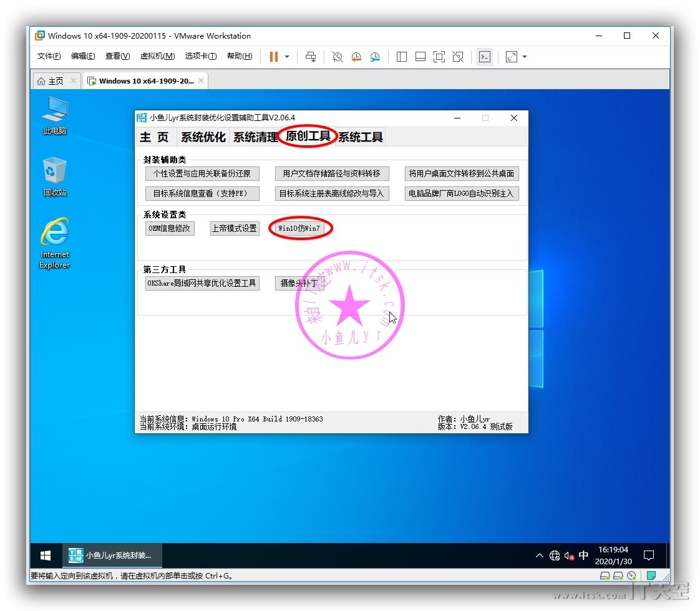Revert the virtual machine to its last snapshot
Viewport: 700px width, 611px height.
pos(356,57)
